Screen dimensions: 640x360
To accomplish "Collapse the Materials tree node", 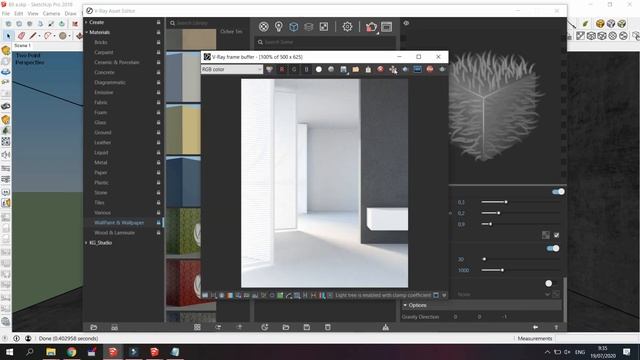I will pyautogui.click(x=87, y=32).
